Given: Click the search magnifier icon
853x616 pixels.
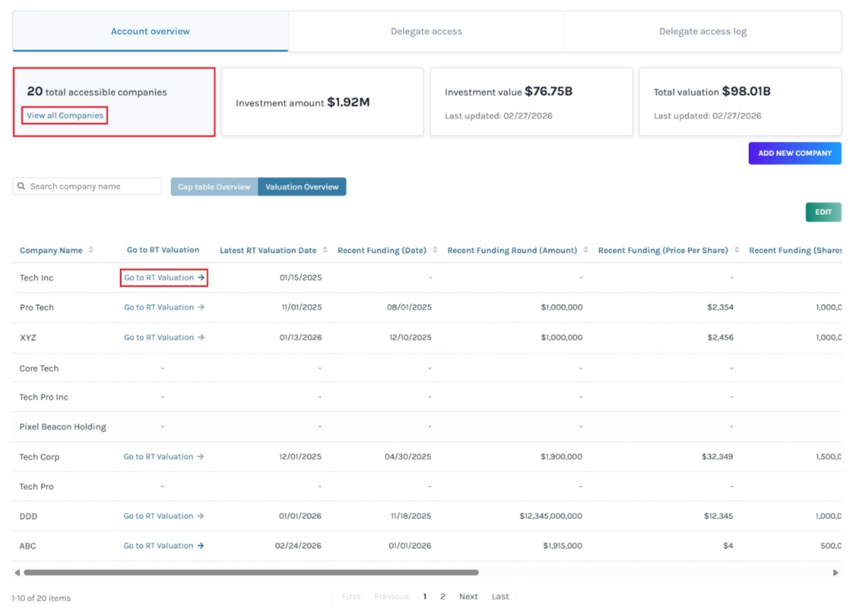Looking at the screenshot, I should point(21,186).
